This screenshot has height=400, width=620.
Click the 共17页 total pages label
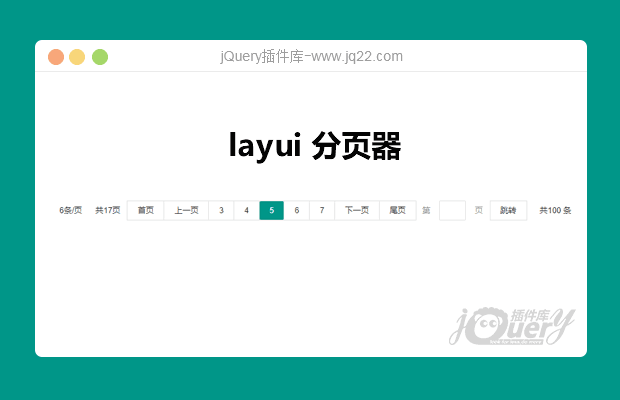pos(108,210)
